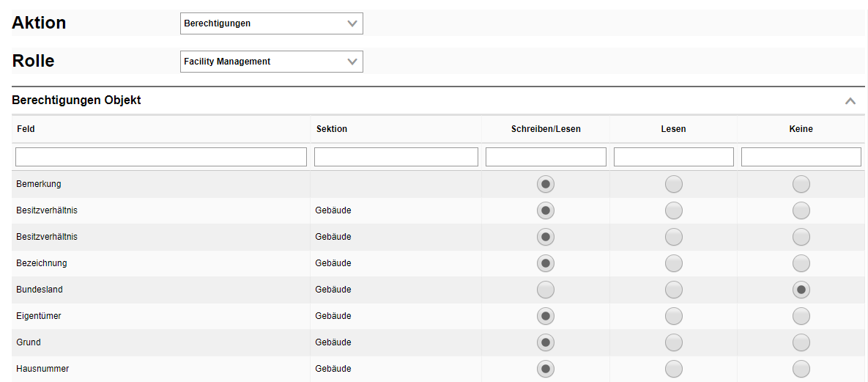Viewport: 868px width, 382px height.
Task: Set Bemerkung permission to Lesen
Action: tap(673, 184)
